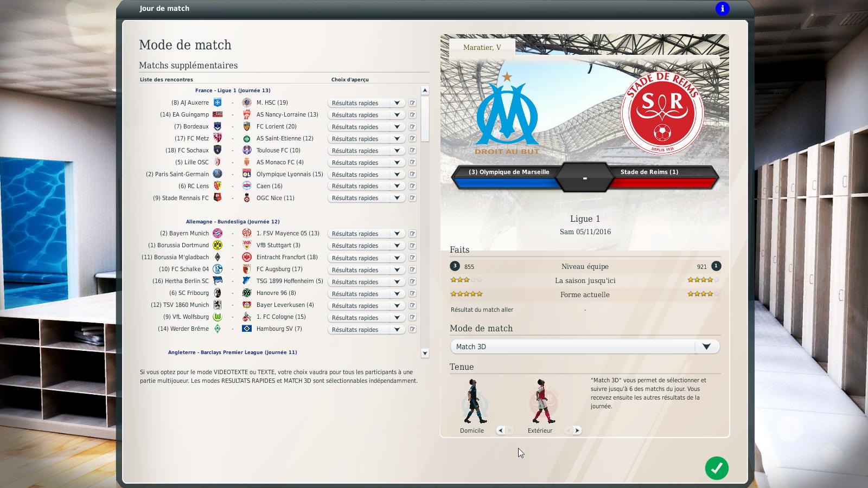Open preview dropdown for VfL Wolfsburg match
This screenshot has width=868, height=488.
coord(366,317)
